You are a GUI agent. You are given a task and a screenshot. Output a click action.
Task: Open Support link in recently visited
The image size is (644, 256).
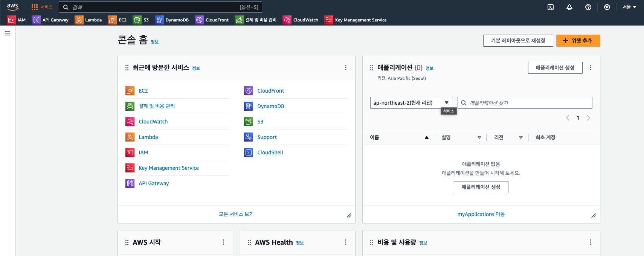coord(267,137)
